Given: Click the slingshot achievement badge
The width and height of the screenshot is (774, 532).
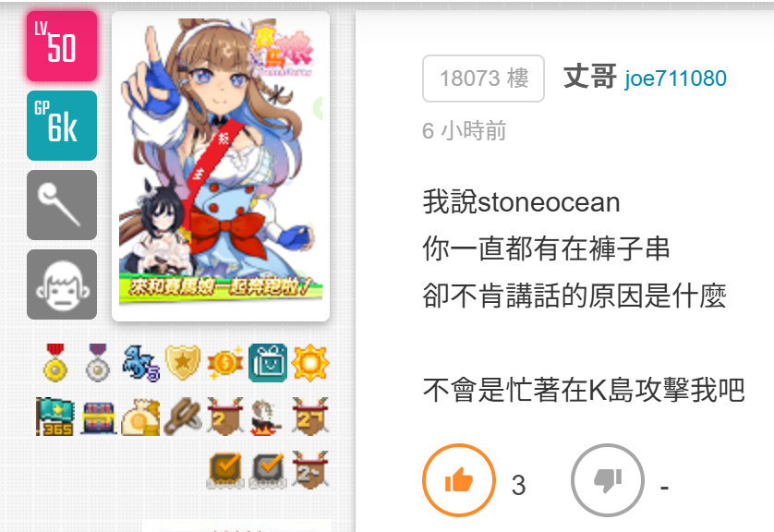Looking at the screenshot, I should 183,417.
